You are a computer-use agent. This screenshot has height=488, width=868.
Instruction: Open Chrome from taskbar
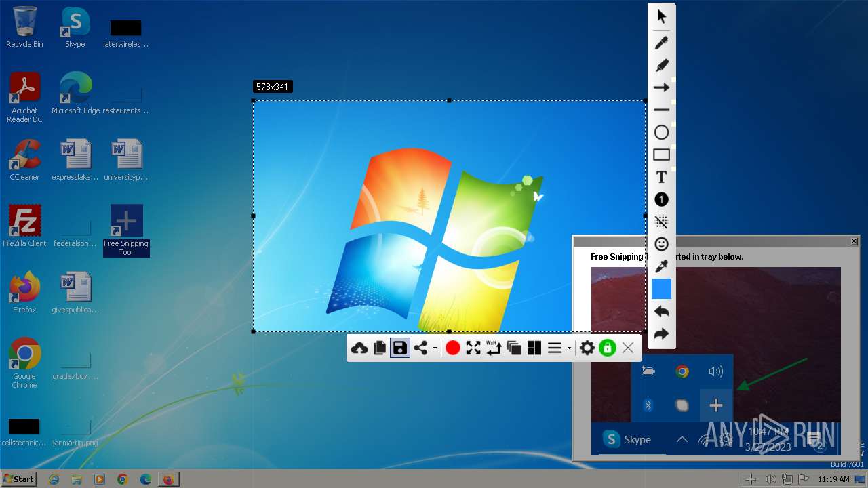point(122,479)
